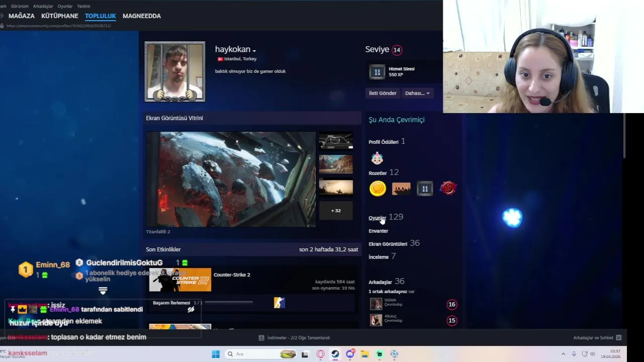Click the profile award character icon

377,158
